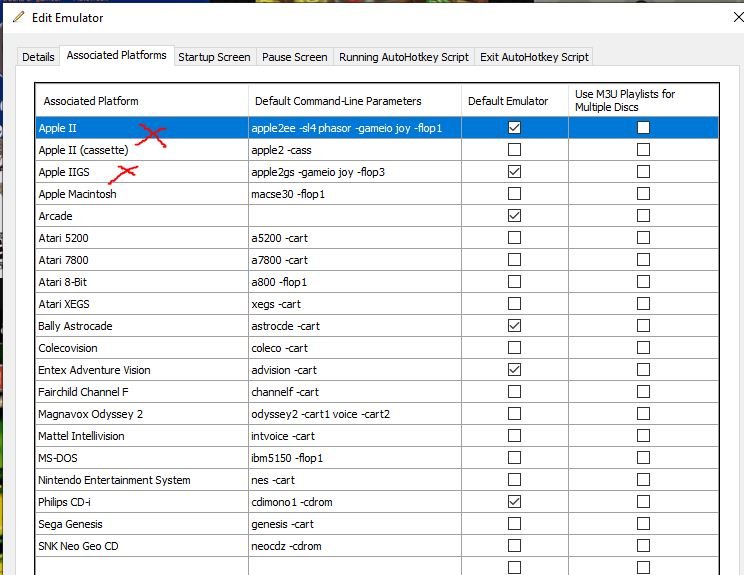Check Default Emulator for Nintendo Entertainment System
Viewport: 744px width, 575px height.
(514, 480)
